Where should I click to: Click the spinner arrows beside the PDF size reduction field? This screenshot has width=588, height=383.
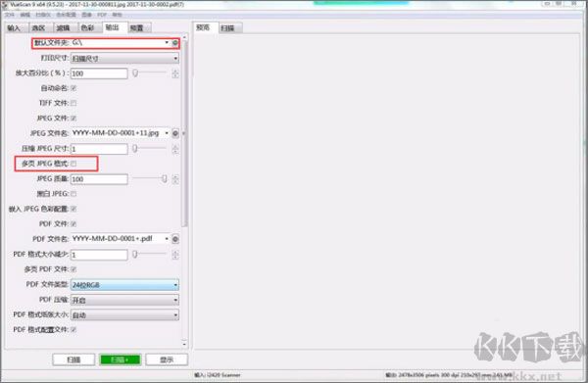tap(175, 255)
